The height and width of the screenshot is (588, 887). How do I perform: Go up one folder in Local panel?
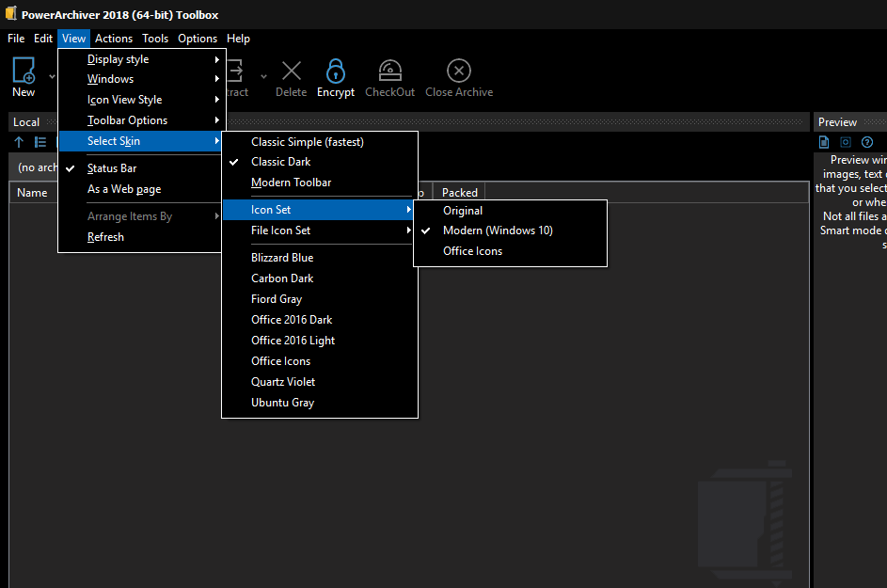pyautogui.click(x=19, y=142)
